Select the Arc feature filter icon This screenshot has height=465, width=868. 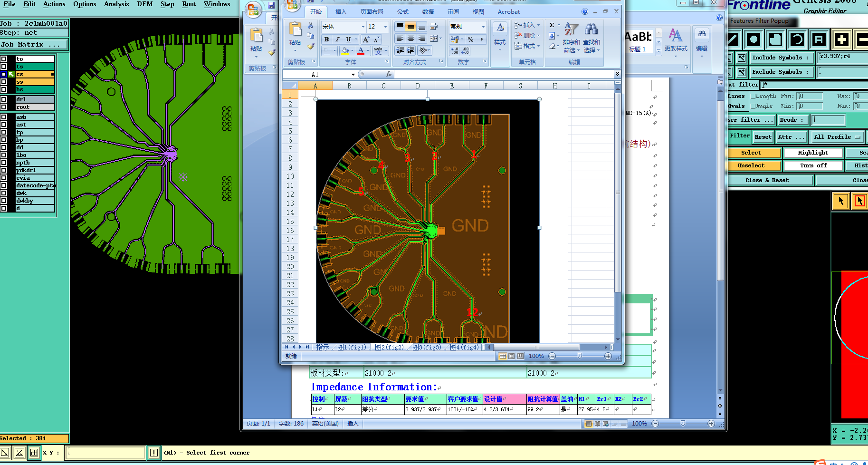797,40
